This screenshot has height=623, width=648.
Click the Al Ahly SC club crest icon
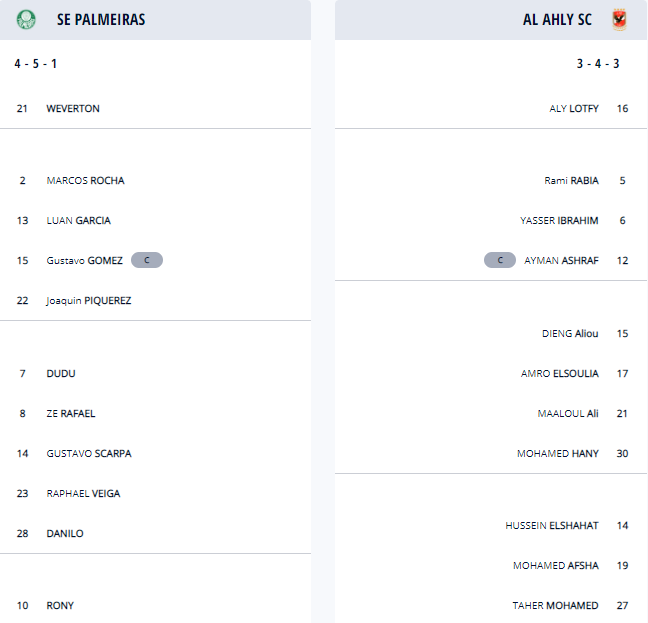pos(618,19)
